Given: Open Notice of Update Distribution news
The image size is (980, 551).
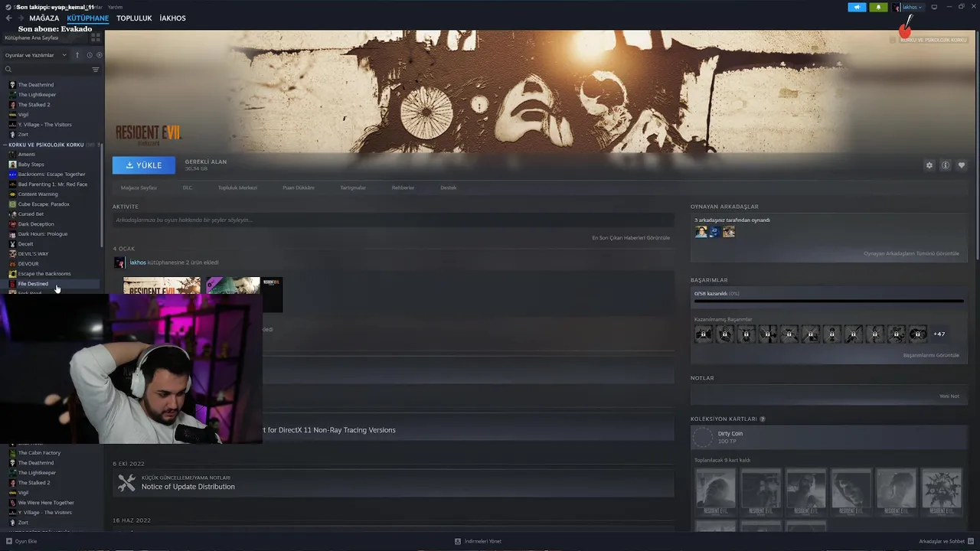Looking at the screenshot, I should (188, 487).
